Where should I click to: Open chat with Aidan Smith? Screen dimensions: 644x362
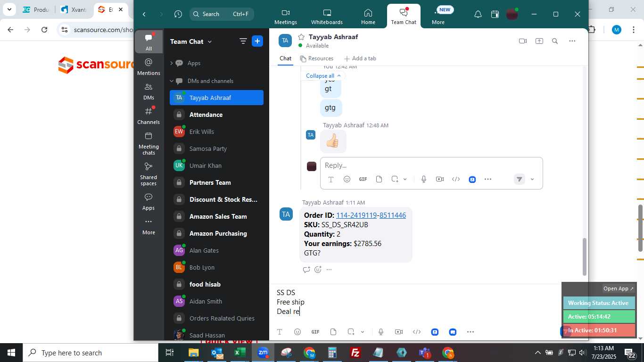(216, 301)
